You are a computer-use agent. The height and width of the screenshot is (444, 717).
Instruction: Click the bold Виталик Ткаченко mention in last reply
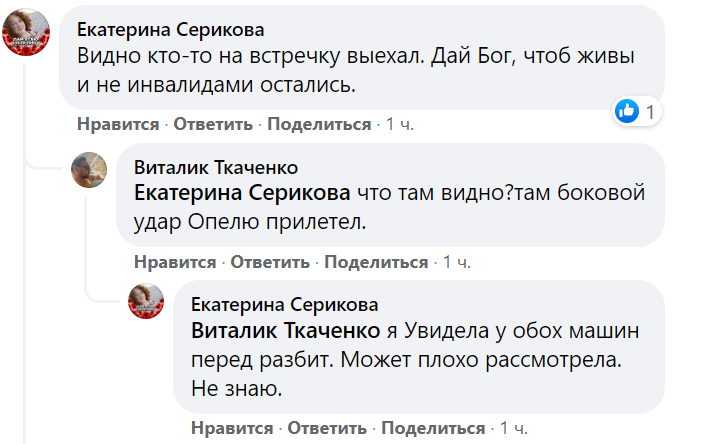pyautogui.click(x=285, y=330)
